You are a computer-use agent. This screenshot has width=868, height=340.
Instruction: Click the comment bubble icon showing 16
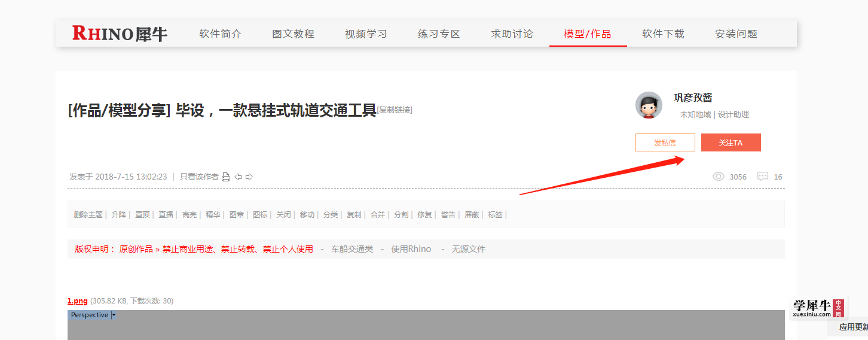pos(763,177)
